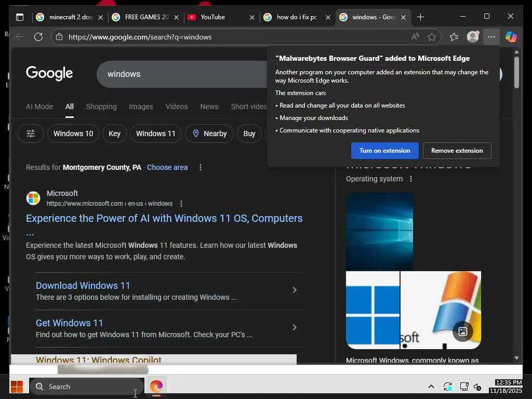
Task: Select the Videos search tab
Action: point(177,107)
